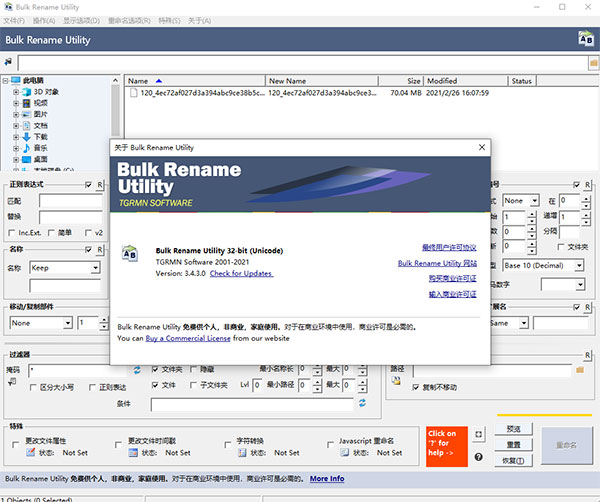Open the folder browse icon at path bar end
The width and height of the screenshot is (600, 502).
(x=593, y=63)
